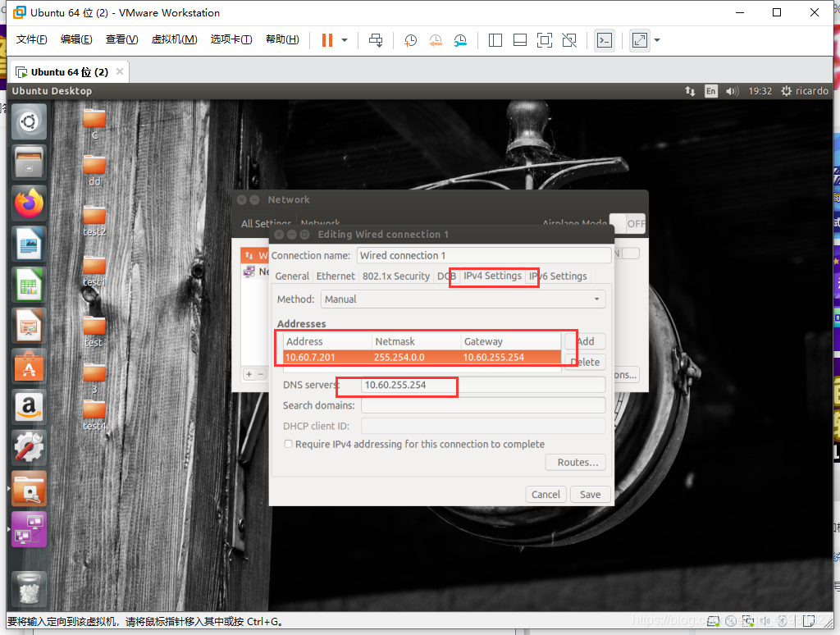Open LibreOffice Impress from dock
The image size is (840, 635).
29,325
